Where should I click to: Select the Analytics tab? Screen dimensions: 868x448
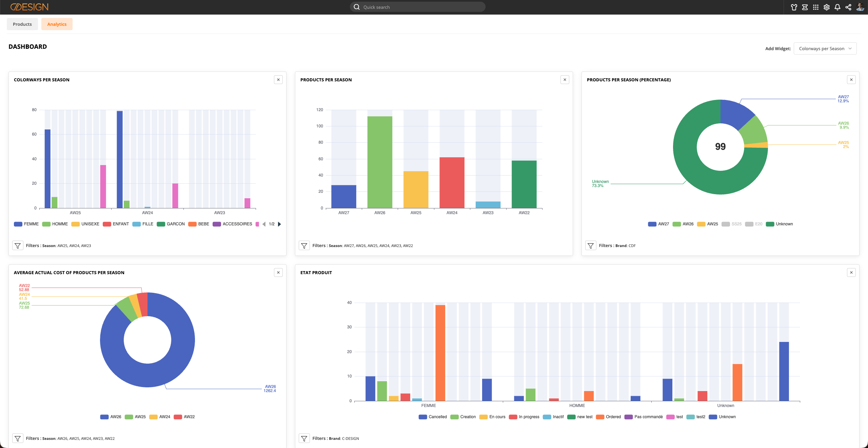pyautogui.click(x=57, y=24)
